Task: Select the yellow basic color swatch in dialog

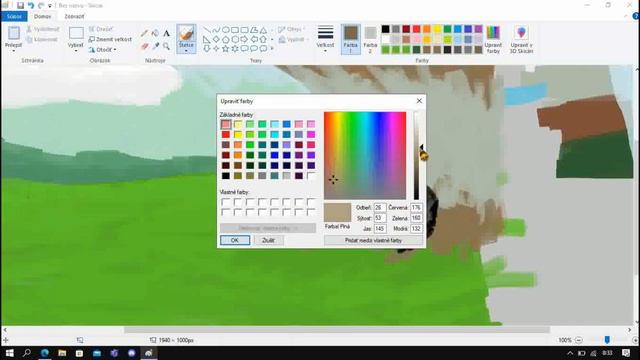Action: click(238, 134)
